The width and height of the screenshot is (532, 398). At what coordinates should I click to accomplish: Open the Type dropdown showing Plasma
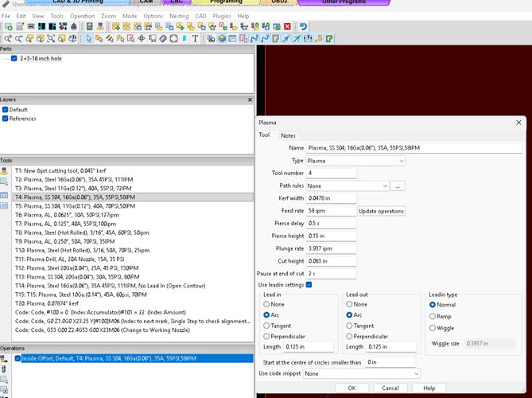355,161
